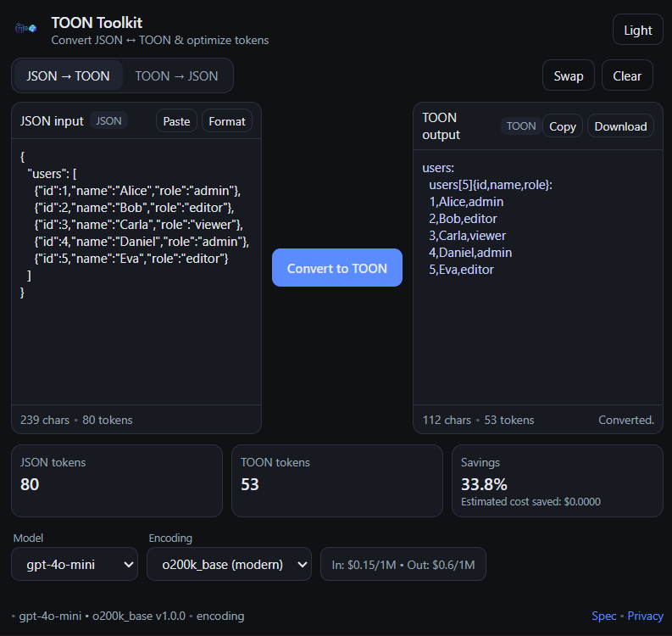Image resolution: width=672 pixels, height=636 pixels.
Task: Open the Privacy link
Action: point(645,616)
